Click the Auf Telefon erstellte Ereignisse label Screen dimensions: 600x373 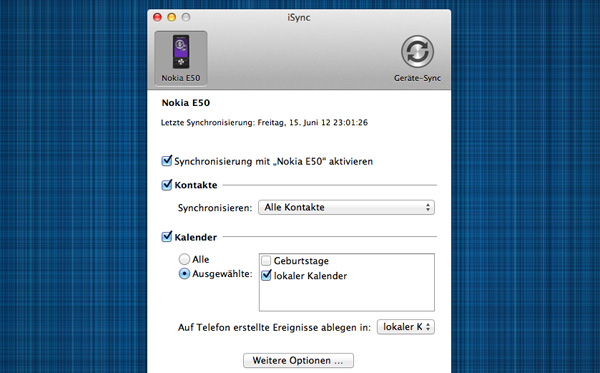274,327
